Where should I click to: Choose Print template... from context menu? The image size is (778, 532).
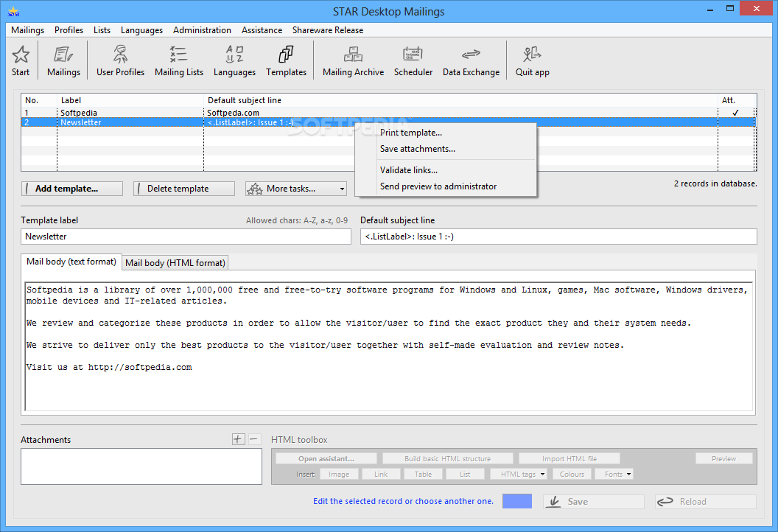tap(446, 133)
